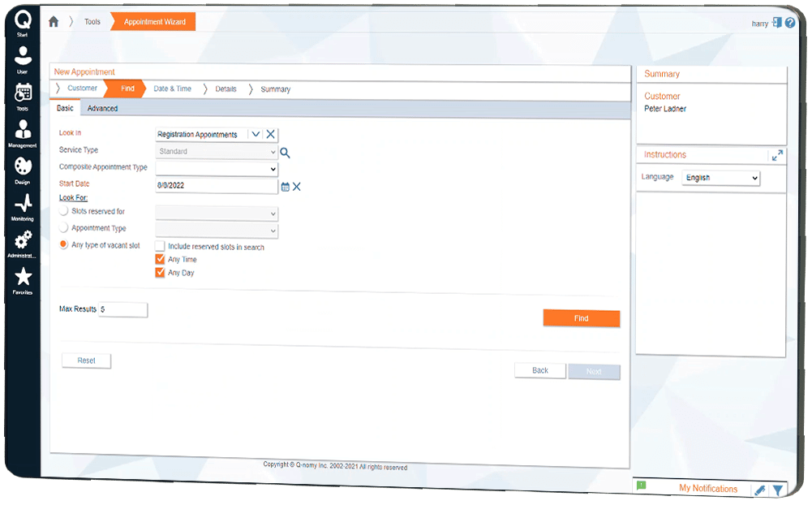Open Favorites star in sidebar

point(23,279)
